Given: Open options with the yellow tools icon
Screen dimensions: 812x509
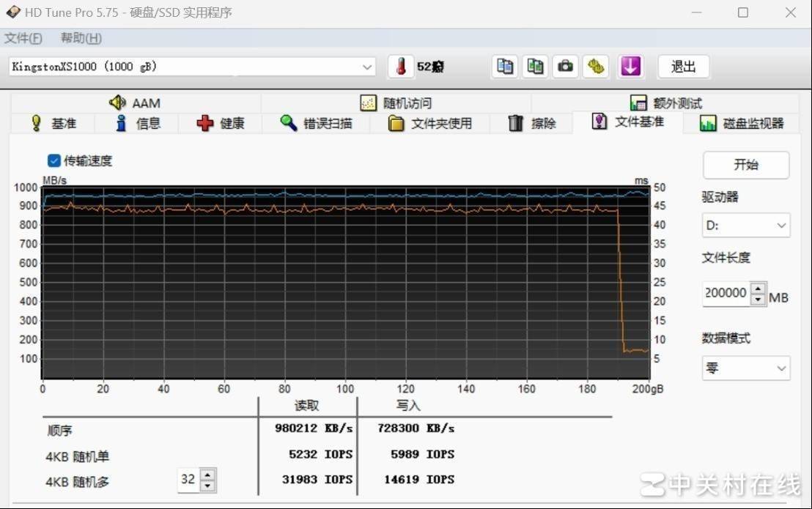Looking at the screenshot, I should pos(596,66).
